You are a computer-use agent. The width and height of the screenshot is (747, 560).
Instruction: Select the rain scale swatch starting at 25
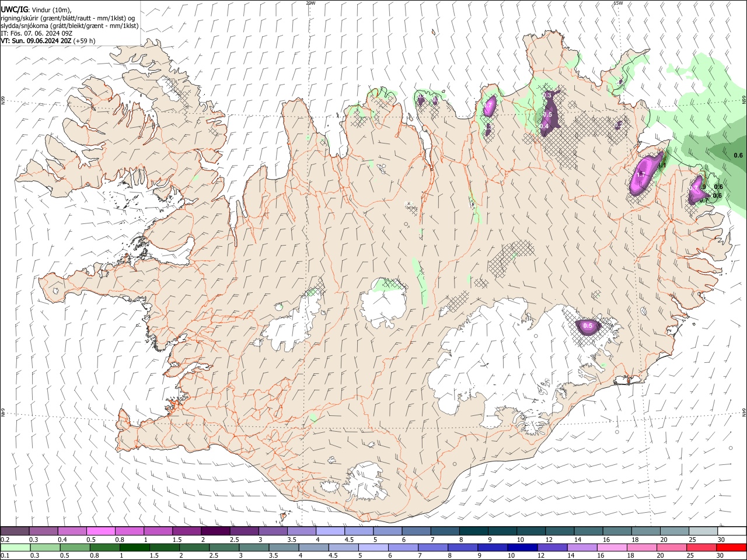[701, 547]
